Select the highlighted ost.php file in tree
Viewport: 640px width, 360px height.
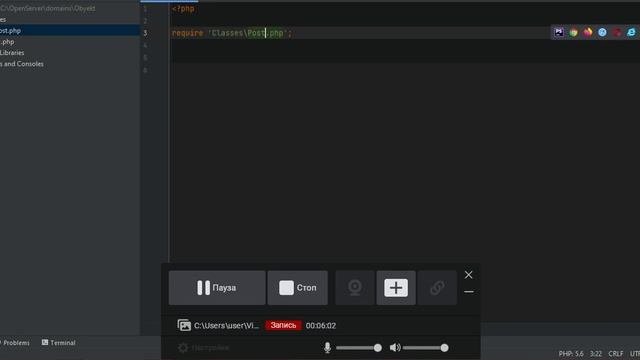(x=70, y=31)
